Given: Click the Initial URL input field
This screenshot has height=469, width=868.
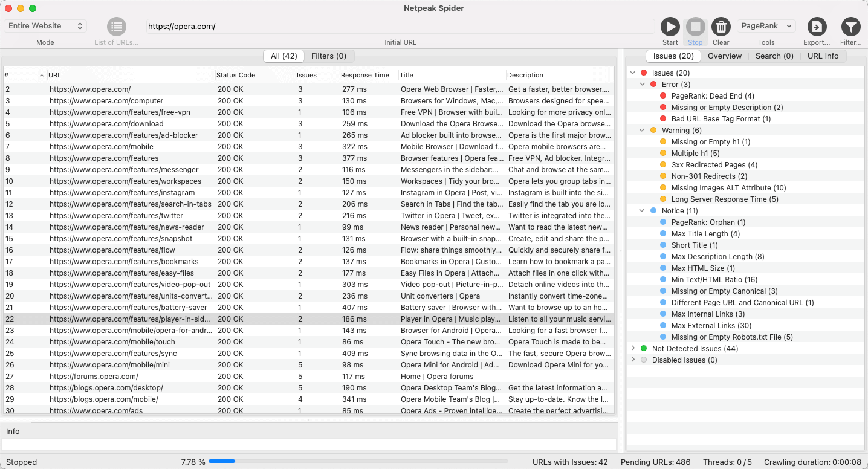Looking at the screenshot, I should (400, 27).
